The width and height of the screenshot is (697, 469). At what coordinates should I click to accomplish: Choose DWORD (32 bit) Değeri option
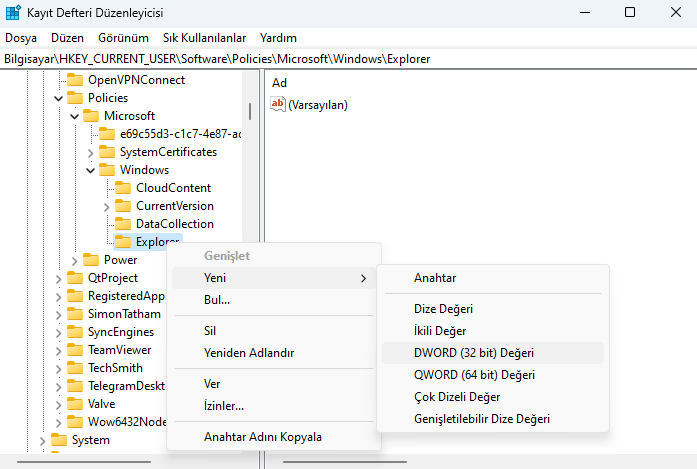(473, 353)
